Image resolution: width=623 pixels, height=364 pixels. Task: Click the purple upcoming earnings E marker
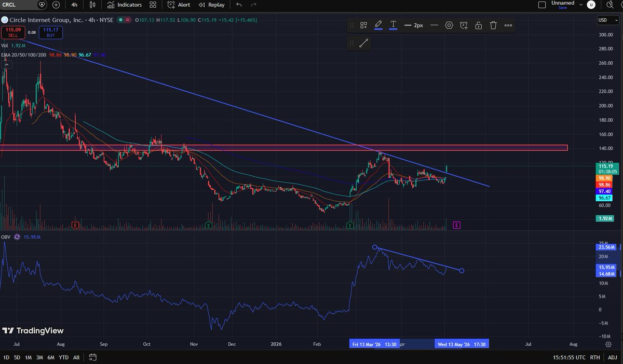coord(456,225)
